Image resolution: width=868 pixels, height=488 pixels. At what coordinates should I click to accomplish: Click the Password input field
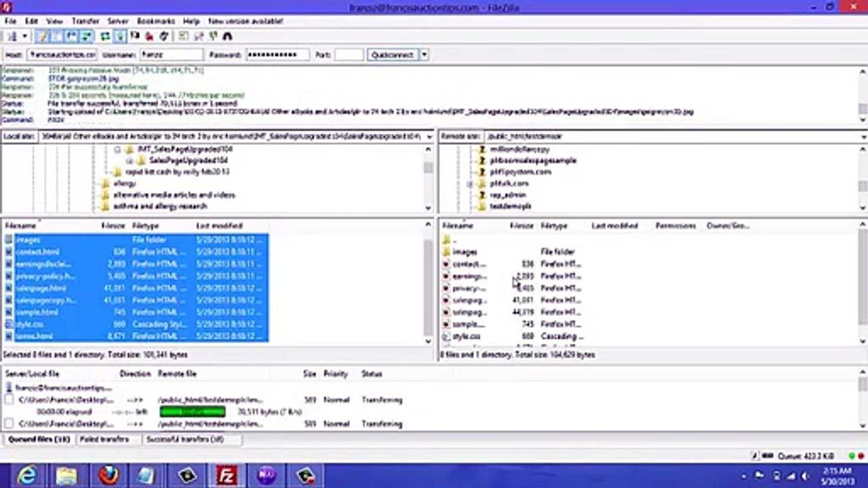[x=277, y=55]
